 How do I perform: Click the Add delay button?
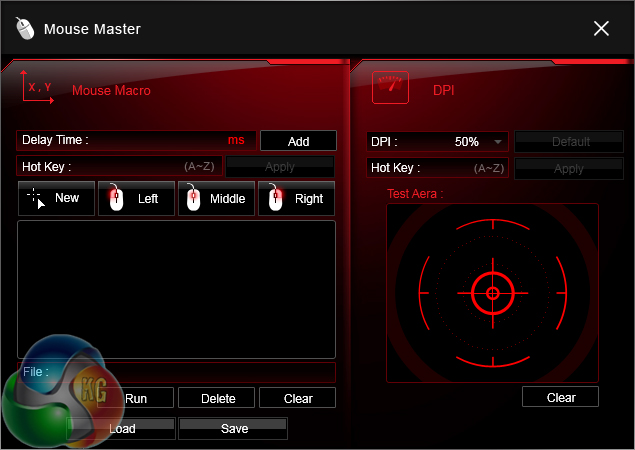298,141
